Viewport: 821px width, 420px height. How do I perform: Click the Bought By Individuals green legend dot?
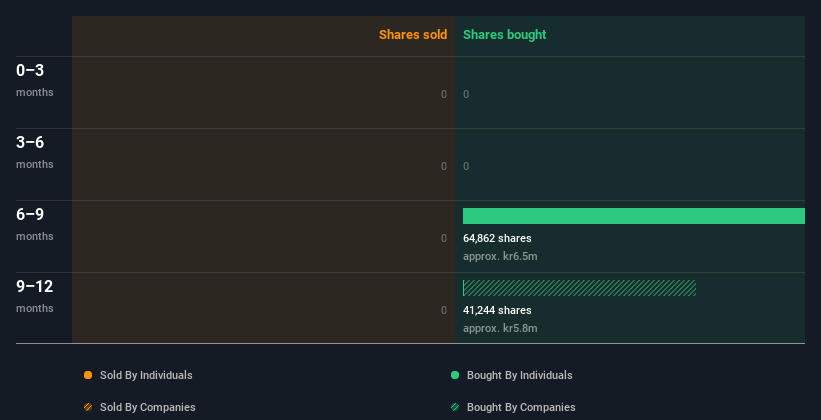click(x=455, y=375)
